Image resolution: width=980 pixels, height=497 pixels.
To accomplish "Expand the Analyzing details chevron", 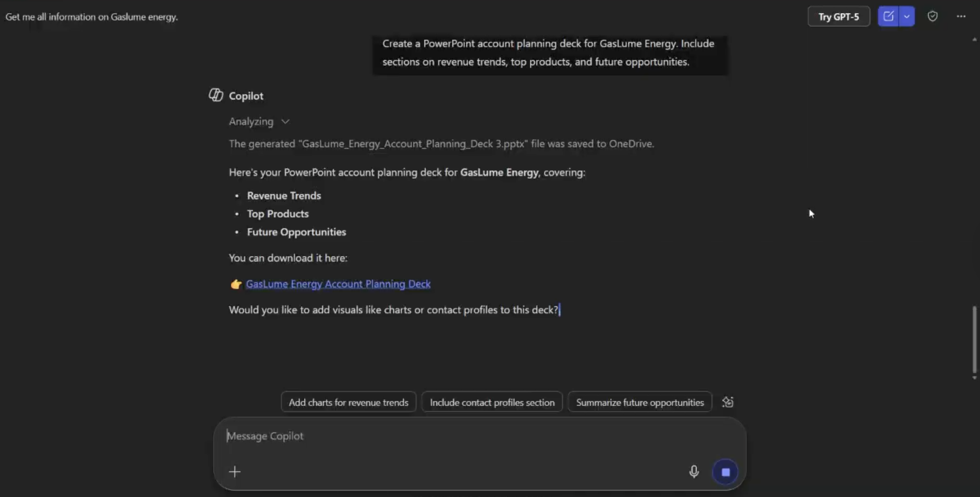I will point(285,121).
